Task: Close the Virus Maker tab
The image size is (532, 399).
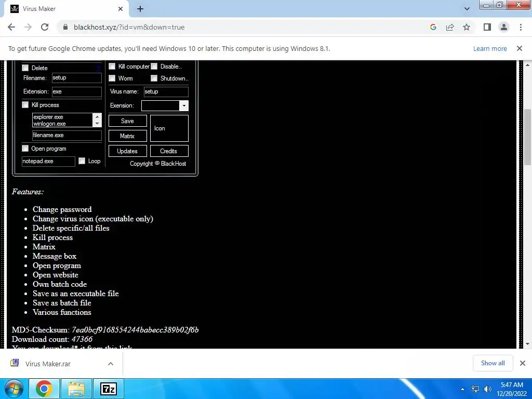Action: (x=121, y=9)
